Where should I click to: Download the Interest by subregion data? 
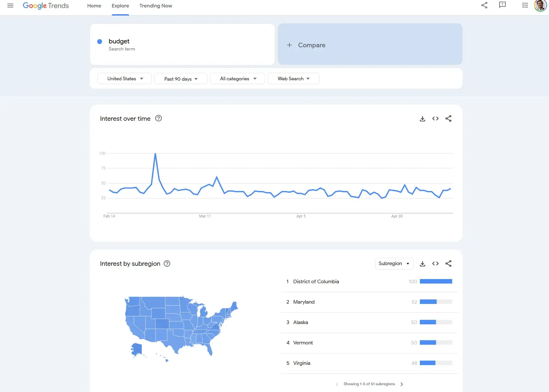pos(422,263)
